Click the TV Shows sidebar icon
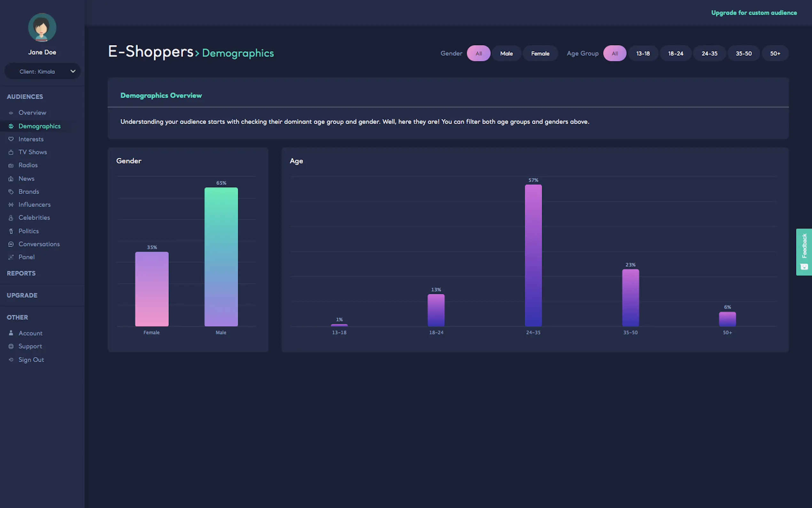Screen dimensions: 812x508 tap(11, 152)
